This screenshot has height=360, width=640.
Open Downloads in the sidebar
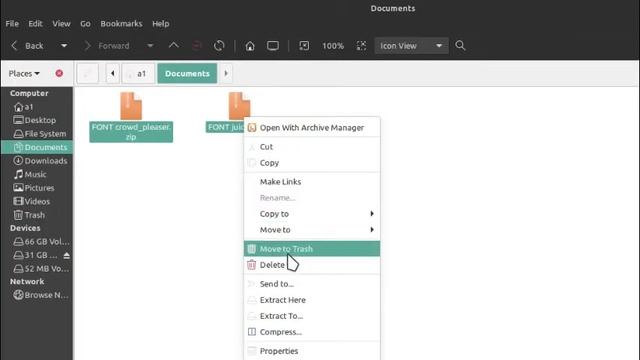coord(37,161)
